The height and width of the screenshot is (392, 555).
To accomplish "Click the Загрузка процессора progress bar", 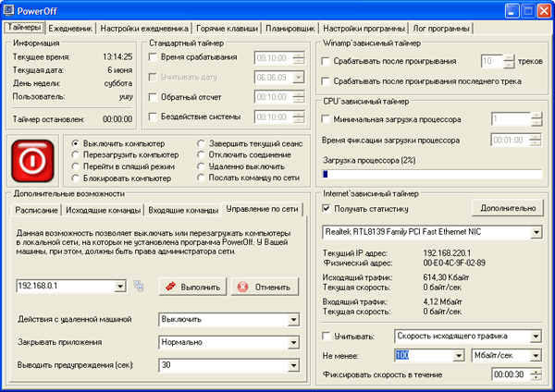I will coord(432,174).
